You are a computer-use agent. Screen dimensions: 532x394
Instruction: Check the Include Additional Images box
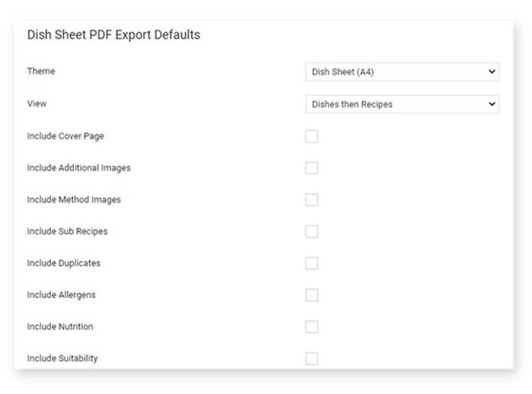tap(312, 168)
